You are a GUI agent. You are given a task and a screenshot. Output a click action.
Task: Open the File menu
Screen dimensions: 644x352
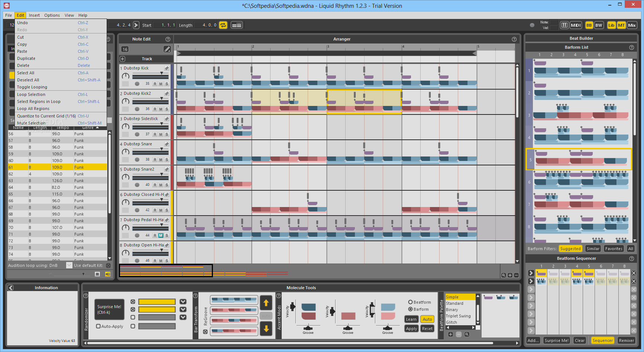tap(9, 15)
